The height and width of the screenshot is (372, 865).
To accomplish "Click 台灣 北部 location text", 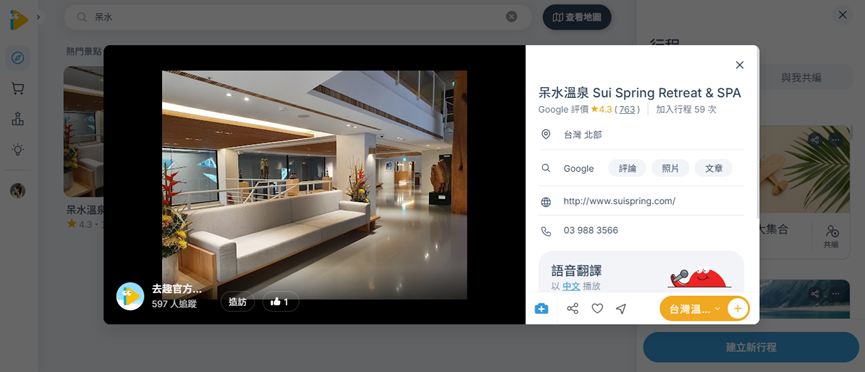I will tap(583, 134).
